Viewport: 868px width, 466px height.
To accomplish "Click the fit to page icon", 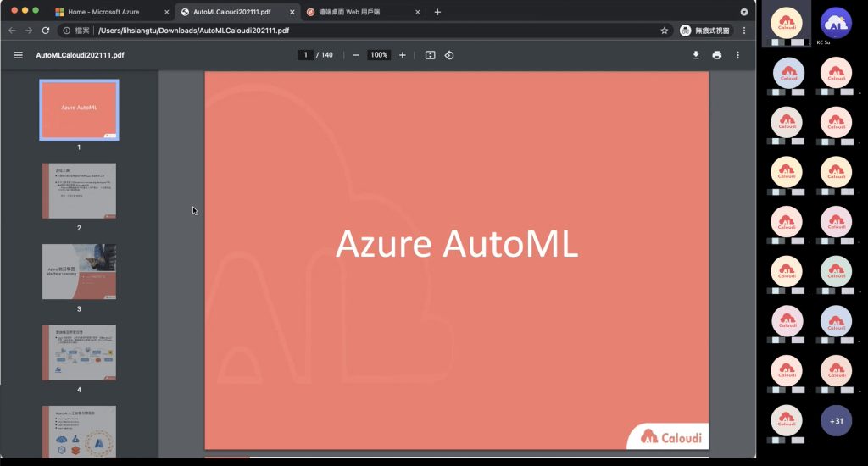I will (430, 55).
